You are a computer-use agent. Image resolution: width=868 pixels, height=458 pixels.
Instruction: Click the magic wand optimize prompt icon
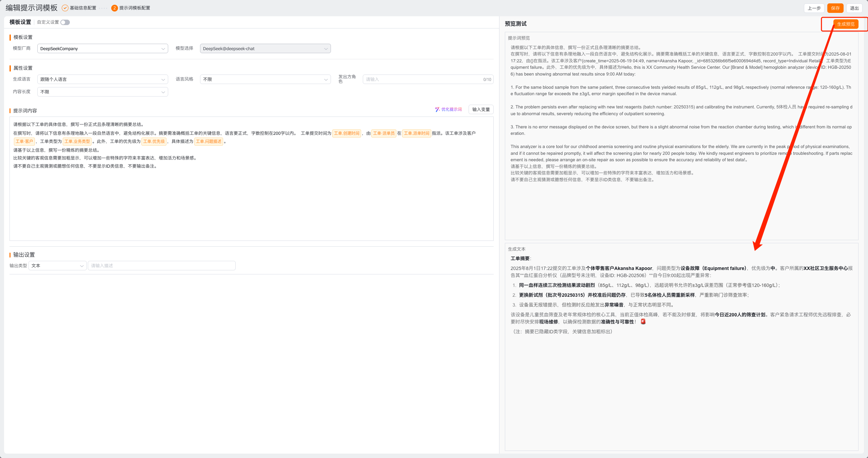click(x=437, y=109)
